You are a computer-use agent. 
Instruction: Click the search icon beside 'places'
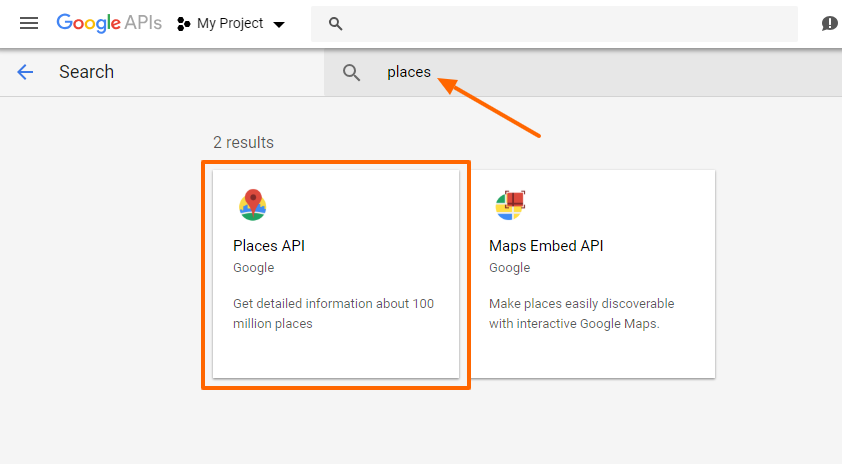pos(351,72)
